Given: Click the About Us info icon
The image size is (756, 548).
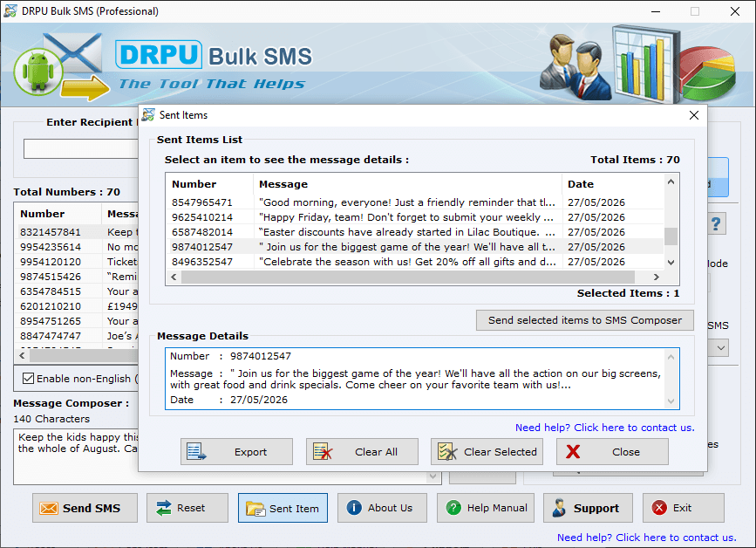Looking at the screenshot, I should [x=354, y=508].
